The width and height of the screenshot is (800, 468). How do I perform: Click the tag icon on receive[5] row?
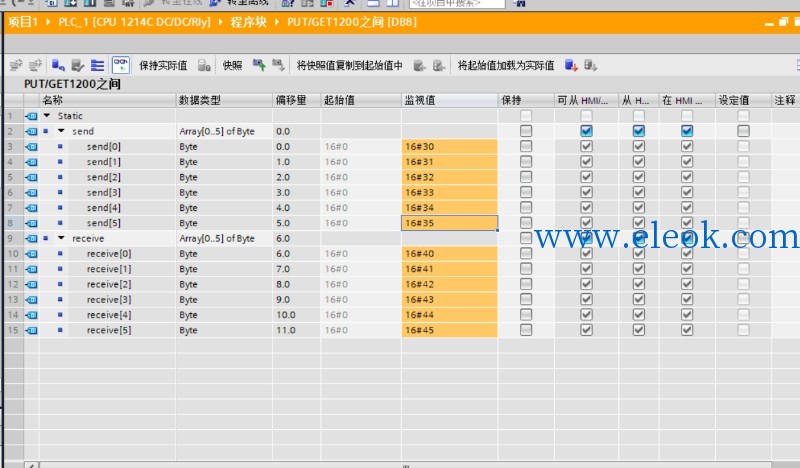pos(32,330)
